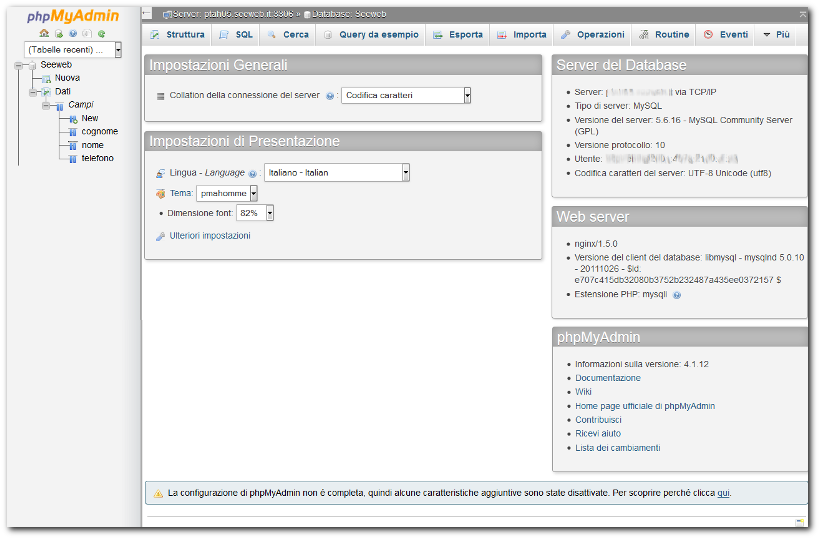Collapse the Dati table tree node
Screen dimensions: 820x539
click(32, 92)
